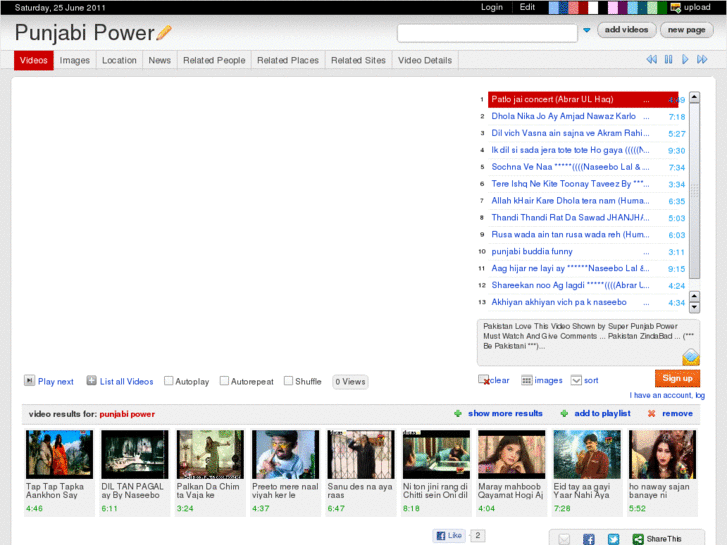Open the Preeto mere naal viyah thumbnail
Viewport: 727px width, 545px height.
[286, 454]
